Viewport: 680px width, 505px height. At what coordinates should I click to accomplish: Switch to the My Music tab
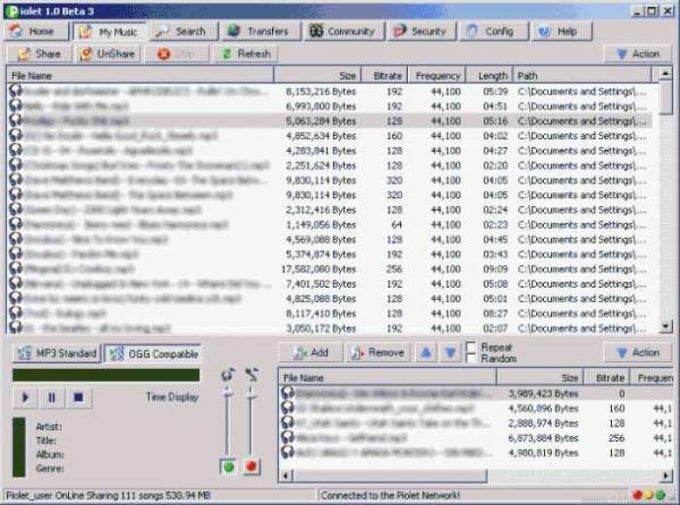(110, 32)
